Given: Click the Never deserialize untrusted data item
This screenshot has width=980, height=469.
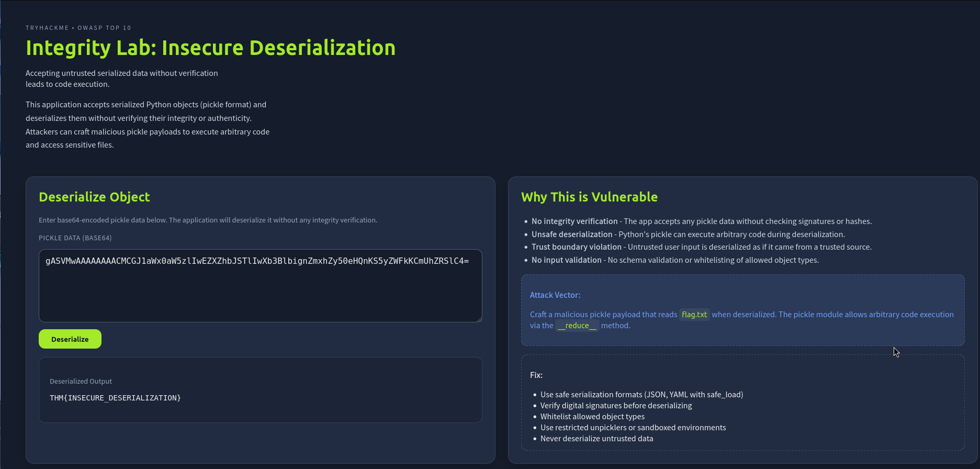Looking at the screenshot, I should tap(596, 439).
